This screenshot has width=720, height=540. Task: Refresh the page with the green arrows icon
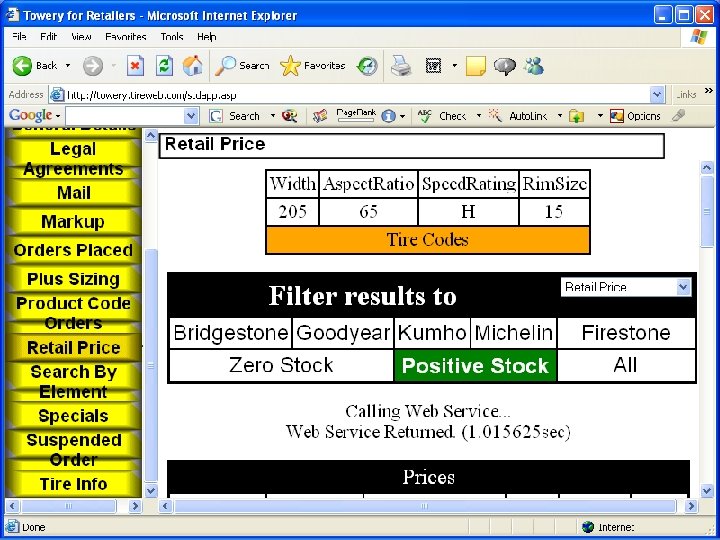coord(164,66)
